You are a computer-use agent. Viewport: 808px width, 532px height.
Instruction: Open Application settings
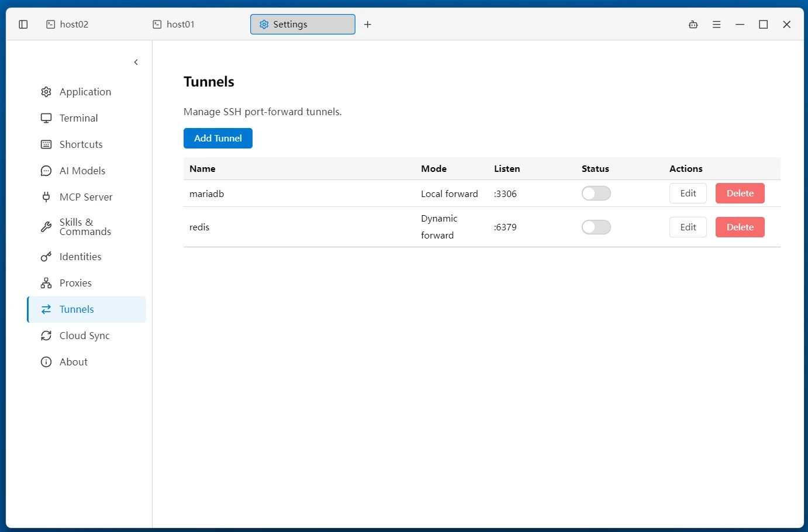[x=87, y=92]
